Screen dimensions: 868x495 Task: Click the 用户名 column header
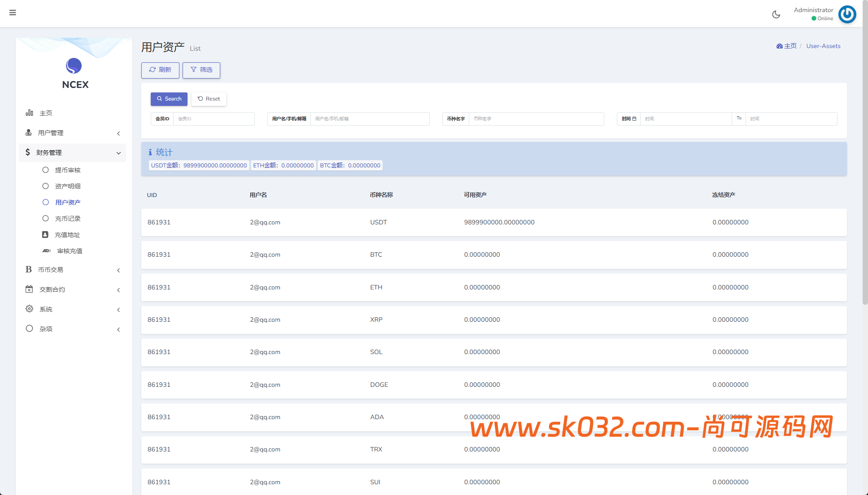click(x=258, y=195)
